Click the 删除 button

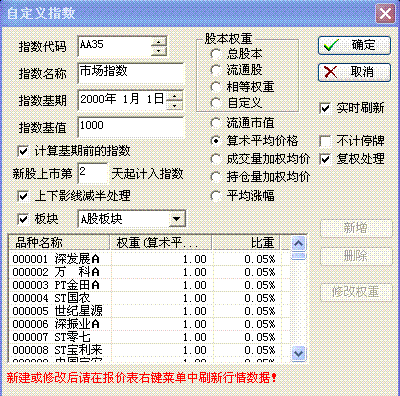(x=356, y=256)
